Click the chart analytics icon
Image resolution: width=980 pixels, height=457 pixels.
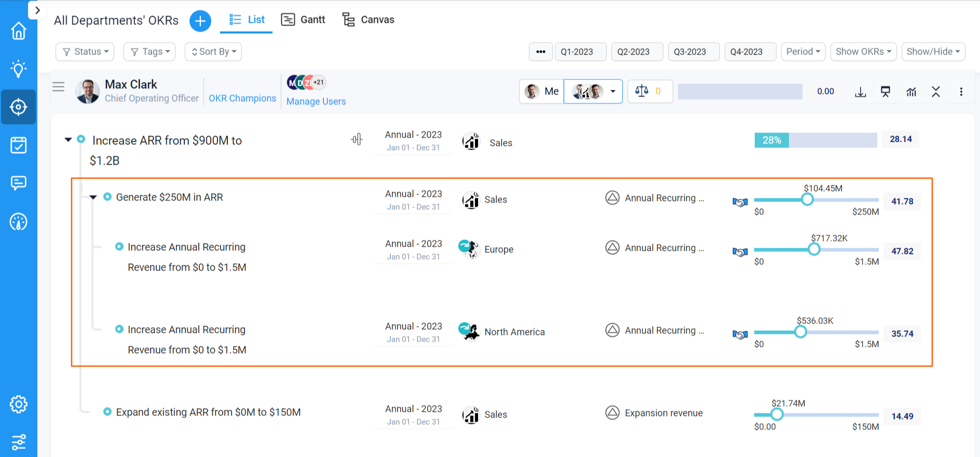(911, 92)
